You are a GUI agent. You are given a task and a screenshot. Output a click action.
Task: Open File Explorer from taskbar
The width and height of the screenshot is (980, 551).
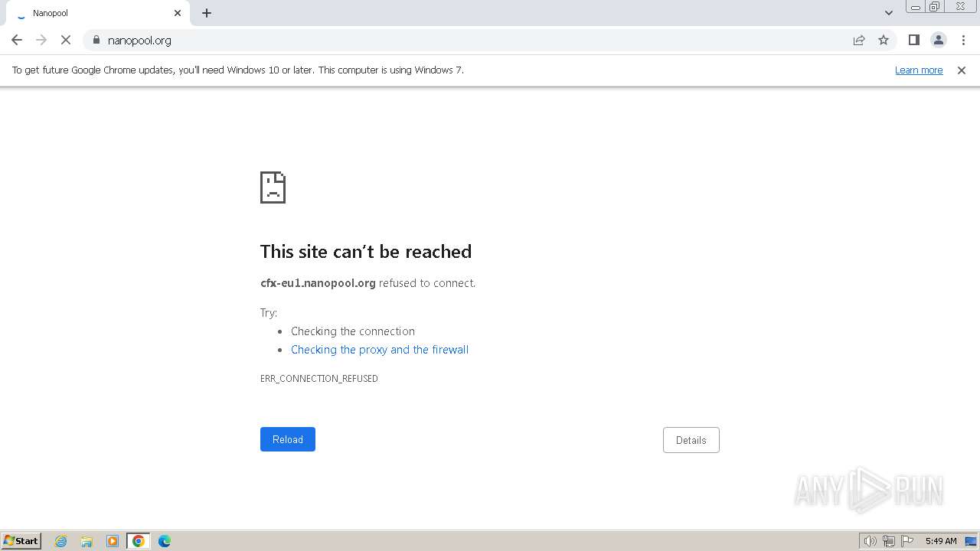tap(87, 541)
